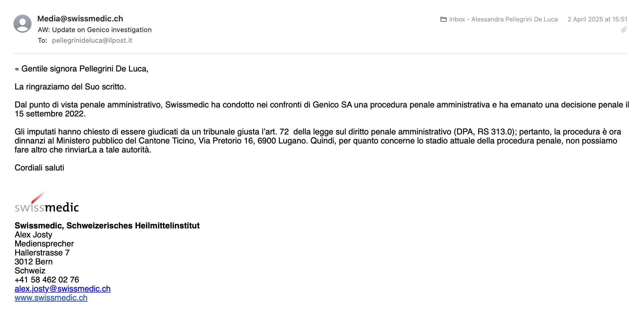Click recipient pellegrinideluca@ilpost.it

(92, 41)
